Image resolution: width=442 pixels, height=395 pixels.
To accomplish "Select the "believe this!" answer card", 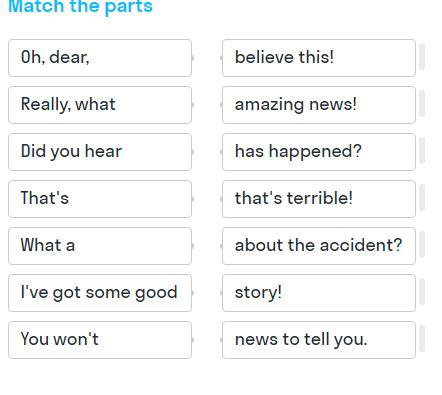I will coord(319,58).
